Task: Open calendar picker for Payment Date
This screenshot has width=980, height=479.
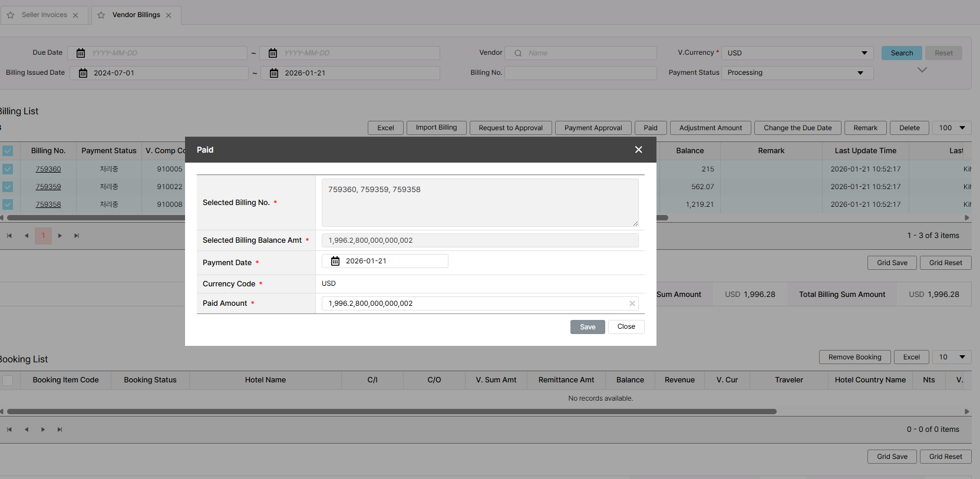Action: click(x=335, y=261)
